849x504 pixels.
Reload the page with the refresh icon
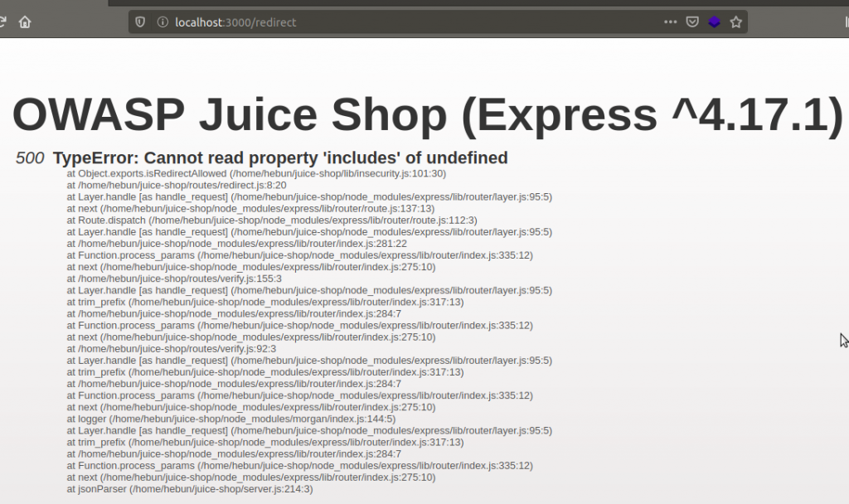(2, 22)
